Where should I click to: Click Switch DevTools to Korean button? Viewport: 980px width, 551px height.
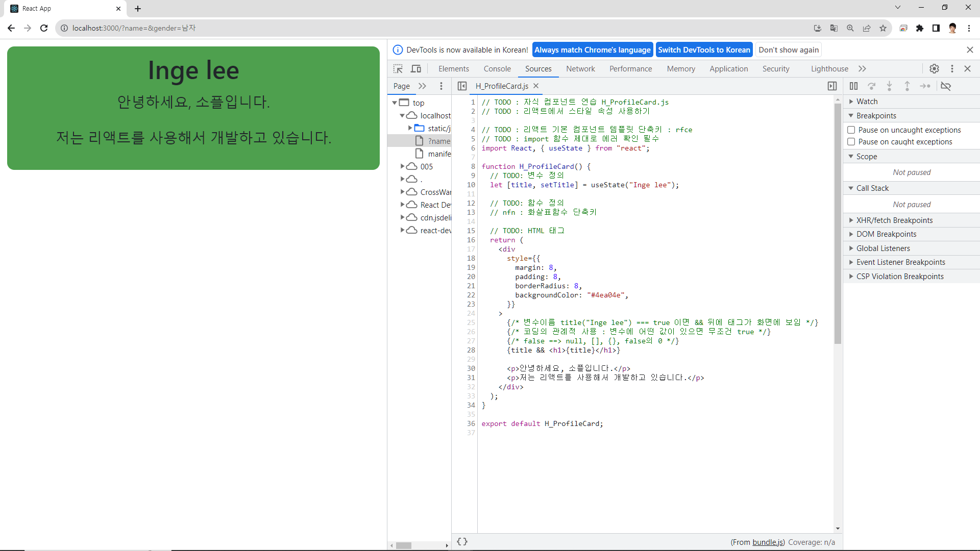click(704, 50)
